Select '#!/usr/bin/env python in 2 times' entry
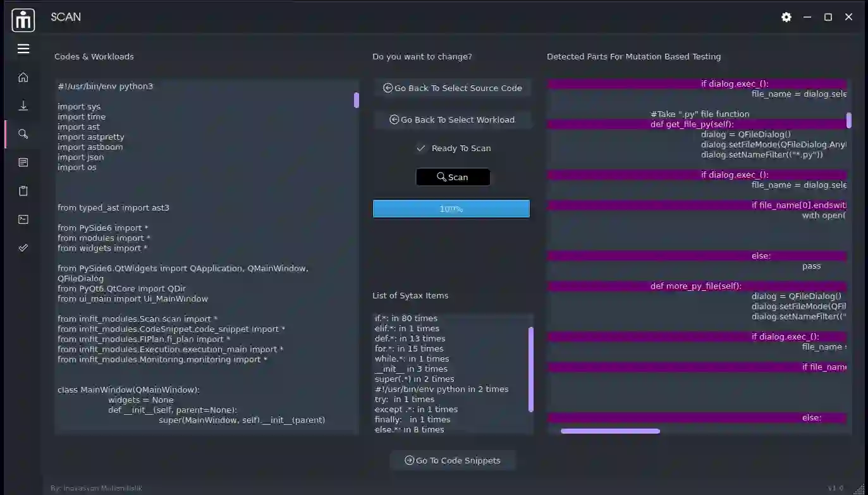Viewport: 868px width, 495px height. tap(441, 389)
